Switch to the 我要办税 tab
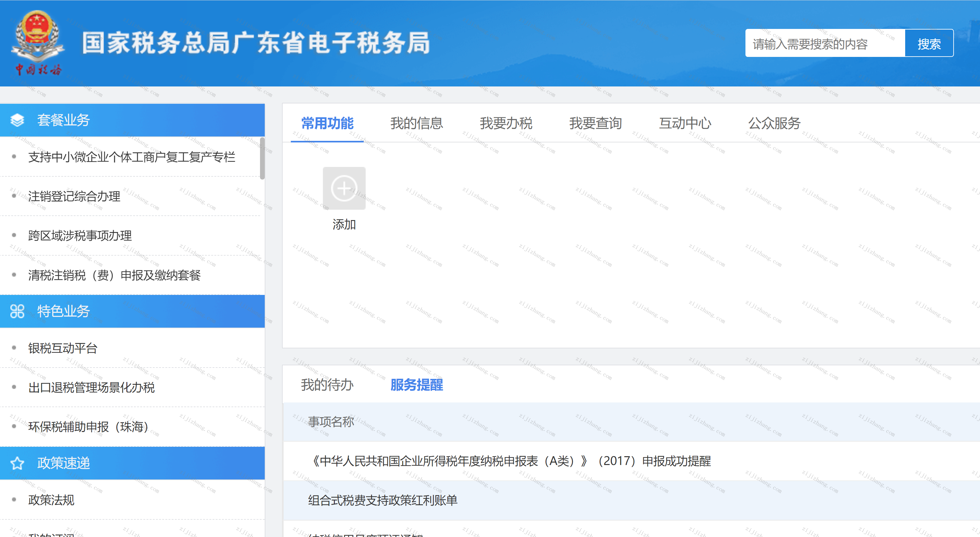 coord(506,124)
